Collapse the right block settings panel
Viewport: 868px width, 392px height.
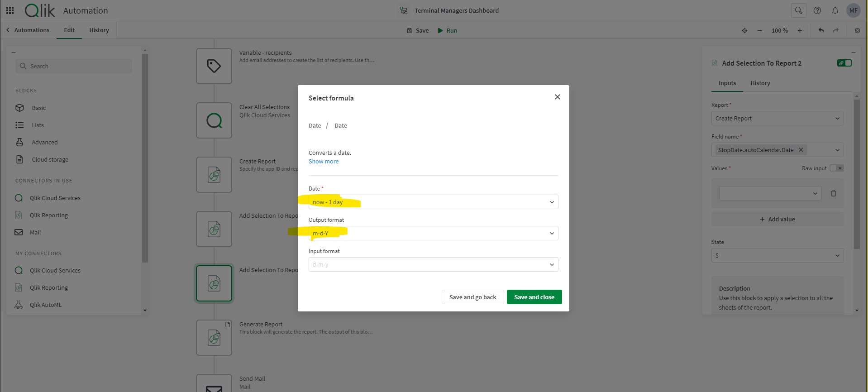click(853, 53)
